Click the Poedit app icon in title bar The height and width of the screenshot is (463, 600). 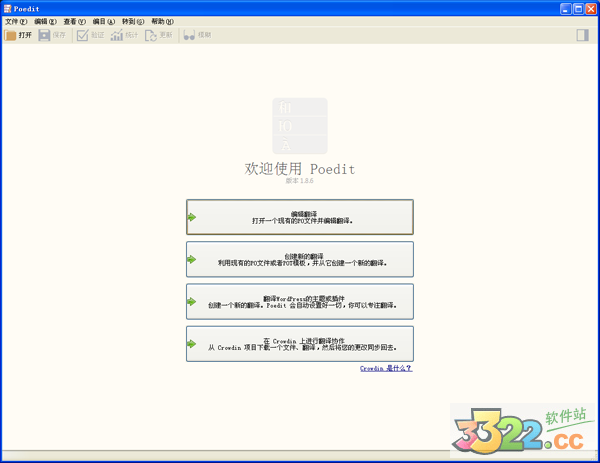[8, 8]
